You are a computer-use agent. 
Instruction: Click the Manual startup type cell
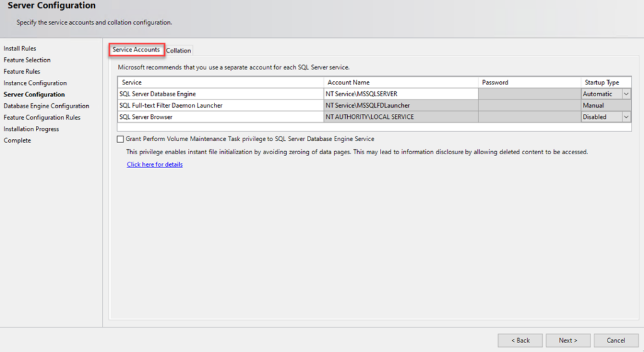[606, 106]
